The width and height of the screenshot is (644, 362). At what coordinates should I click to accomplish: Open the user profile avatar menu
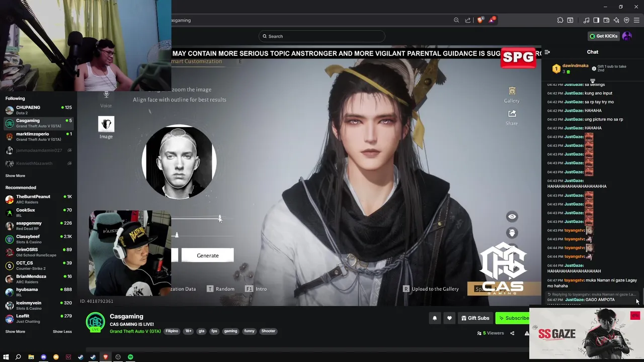tap(627, 36)
